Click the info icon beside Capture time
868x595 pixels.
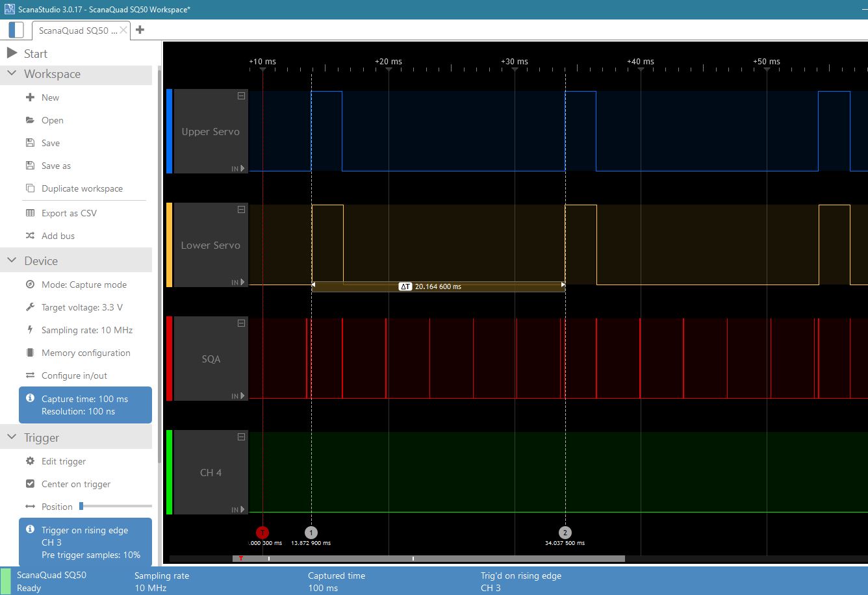pos(30,398)
